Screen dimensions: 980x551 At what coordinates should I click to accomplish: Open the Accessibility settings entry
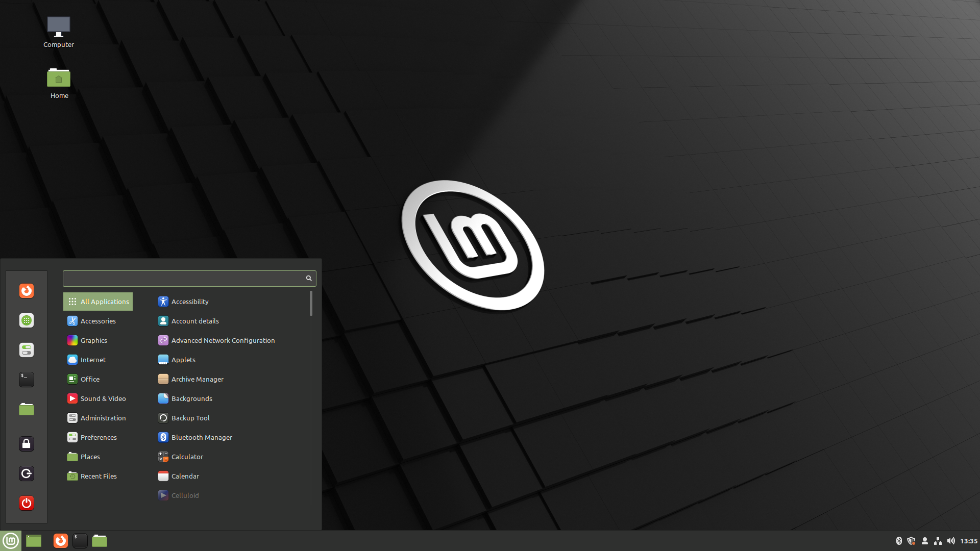click(x=190, y=302)
